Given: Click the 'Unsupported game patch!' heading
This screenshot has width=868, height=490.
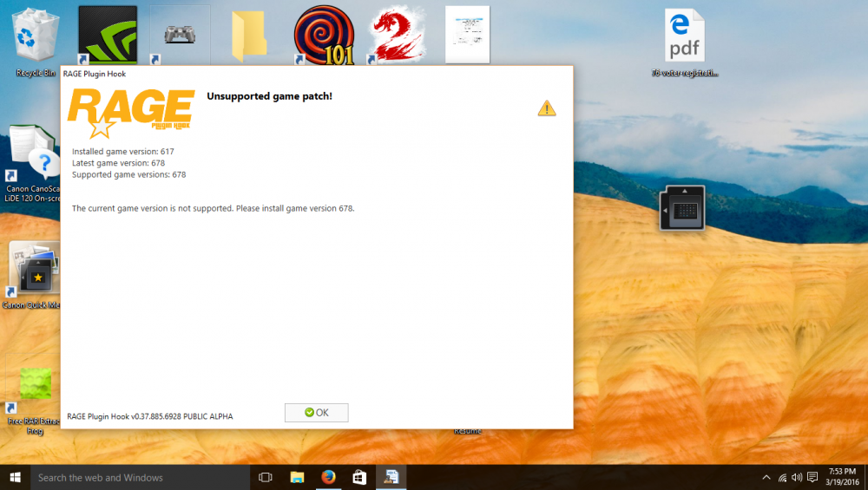Looking at the screenshot, I should (x=270, y=96).
